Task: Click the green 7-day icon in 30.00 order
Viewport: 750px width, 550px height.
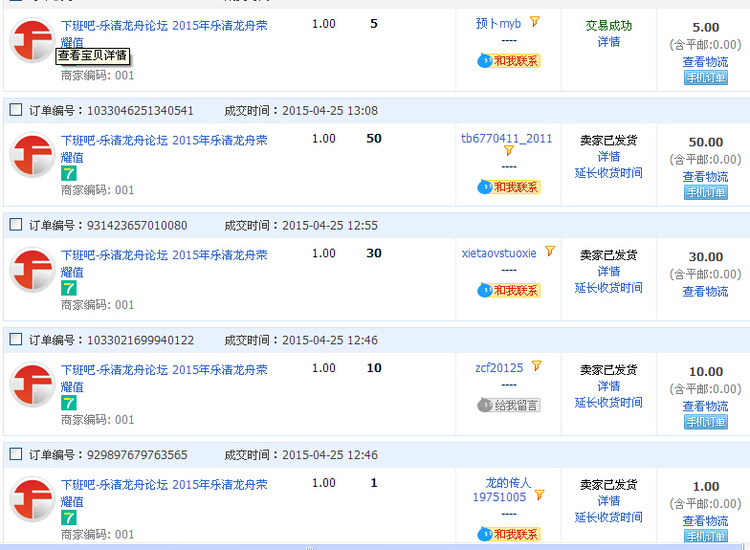Action: [x=69, y=288]
